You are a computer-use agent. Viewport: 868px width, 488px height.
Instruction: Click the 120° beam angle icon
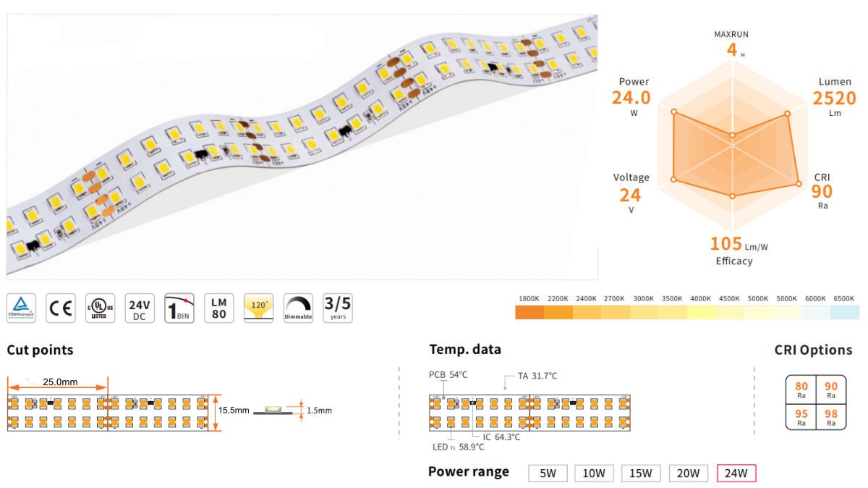259,308
